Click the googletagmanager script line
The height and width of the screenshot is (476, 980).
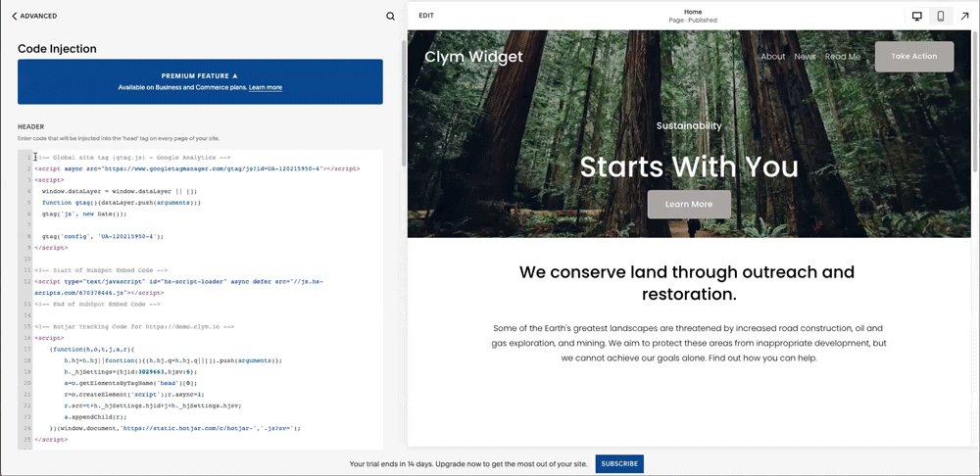click(x=197, y=168)
